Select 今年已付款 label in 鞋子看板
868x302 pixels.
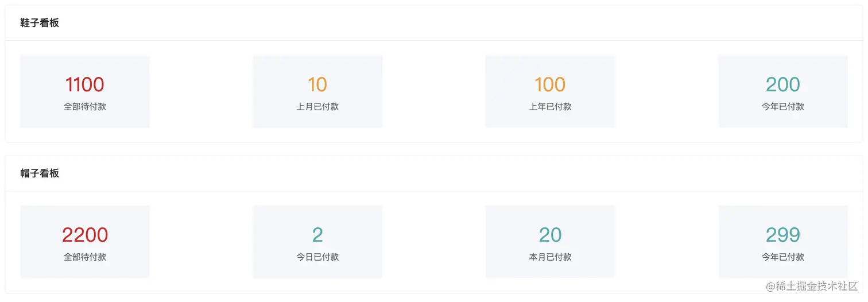(783, 107)
